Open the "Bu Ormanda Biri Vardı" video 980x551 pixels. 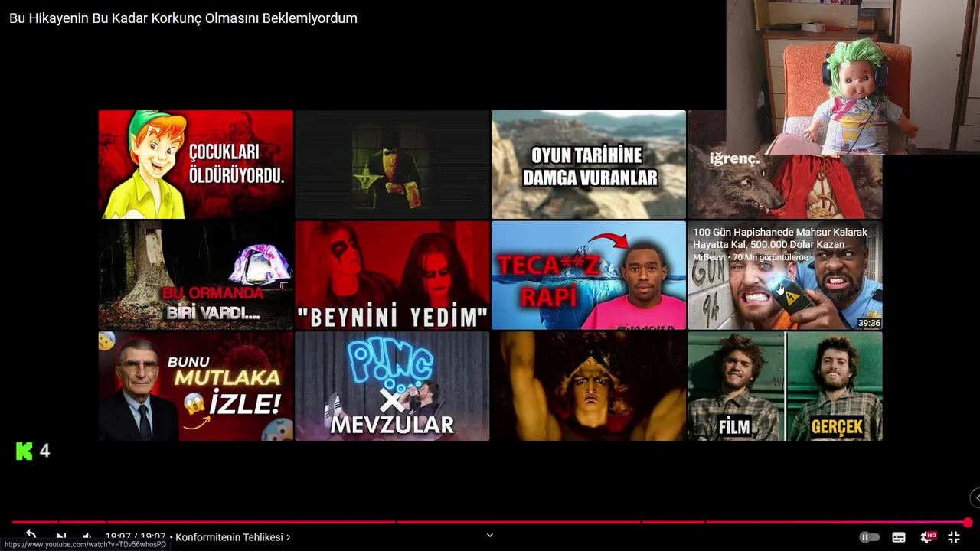click(195, 275)
